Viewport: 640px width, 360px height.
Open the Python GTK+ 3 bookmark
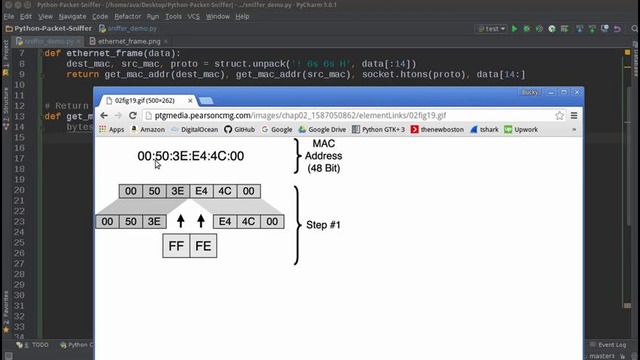pyautogui.click(x=378, y=129)
